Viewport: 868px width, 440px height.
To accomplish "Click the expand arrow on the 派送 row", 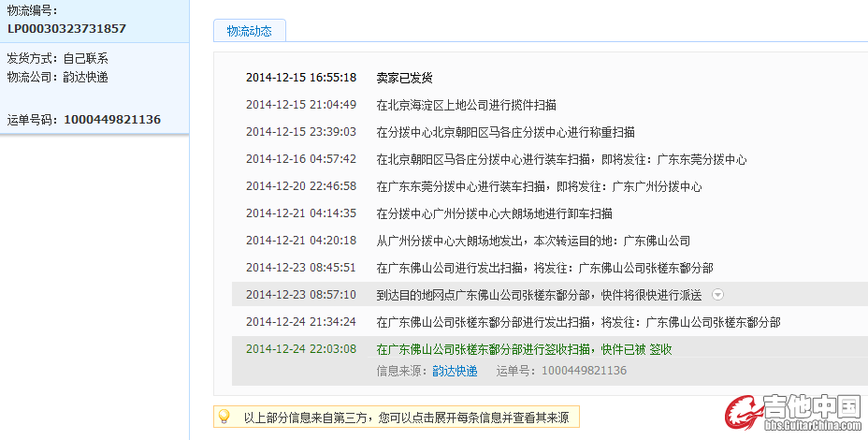I will coord(717,295).
